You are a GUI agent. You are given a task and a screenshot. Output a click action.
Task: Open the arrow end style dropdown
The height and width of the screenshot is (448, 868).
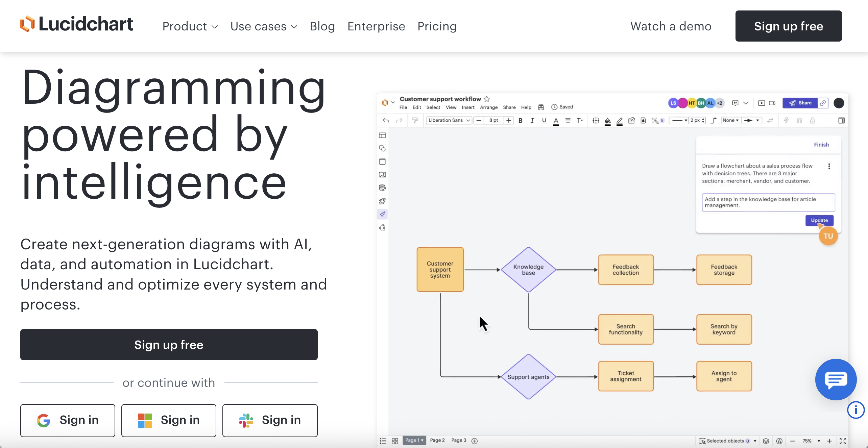click(x=752, y=121)
